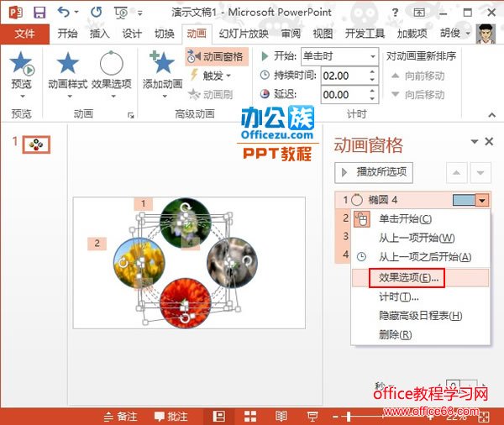The image size is (504, 425).
Task: Choose 计时(T)... in the menu
Action: tap(421, 296)
